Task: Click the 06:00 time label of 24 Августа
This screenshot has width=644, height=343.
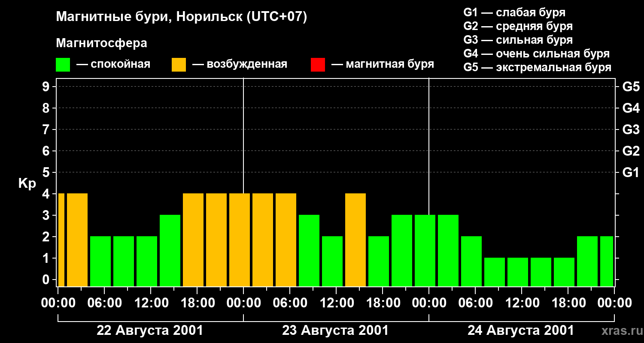Action: click(475, 303)
